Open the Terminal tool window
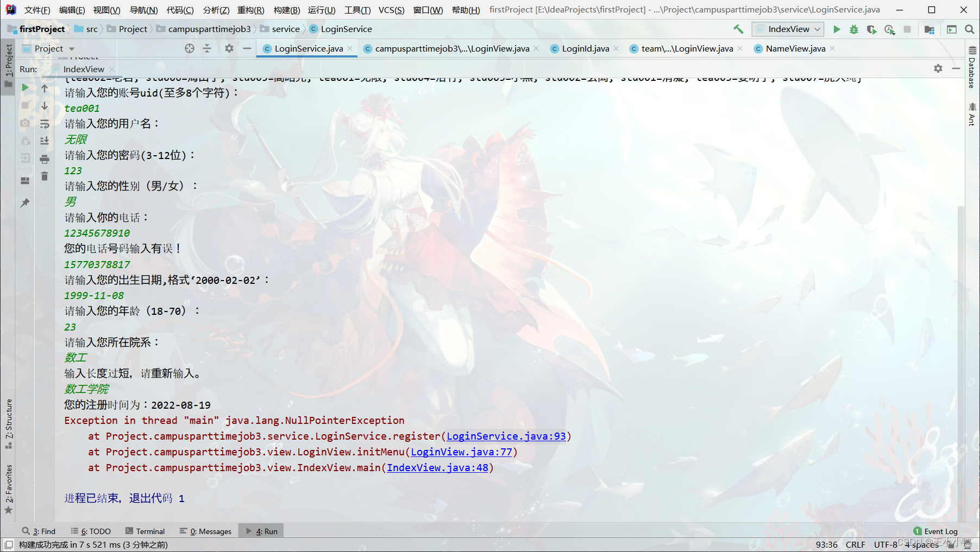 click(x=145, y=531)
